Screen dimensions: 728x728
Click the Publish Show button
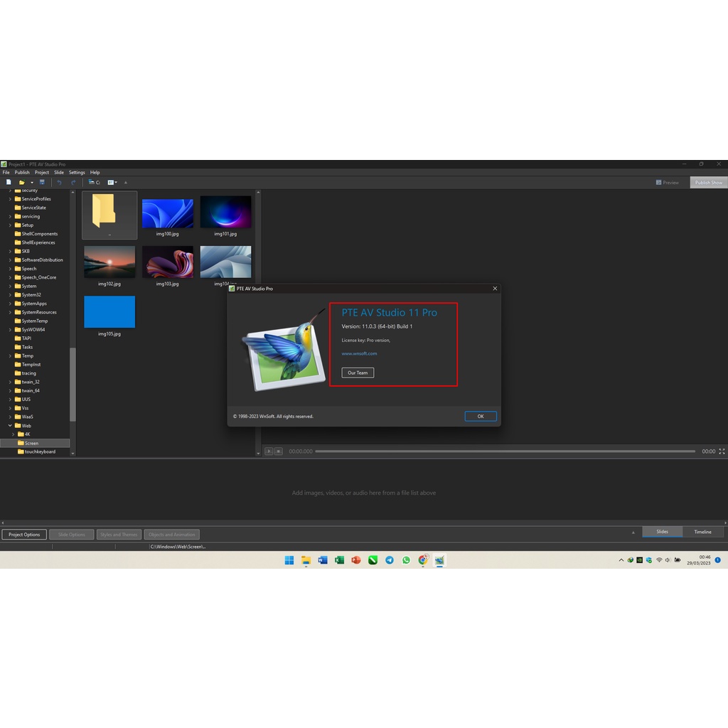point(709,183)
